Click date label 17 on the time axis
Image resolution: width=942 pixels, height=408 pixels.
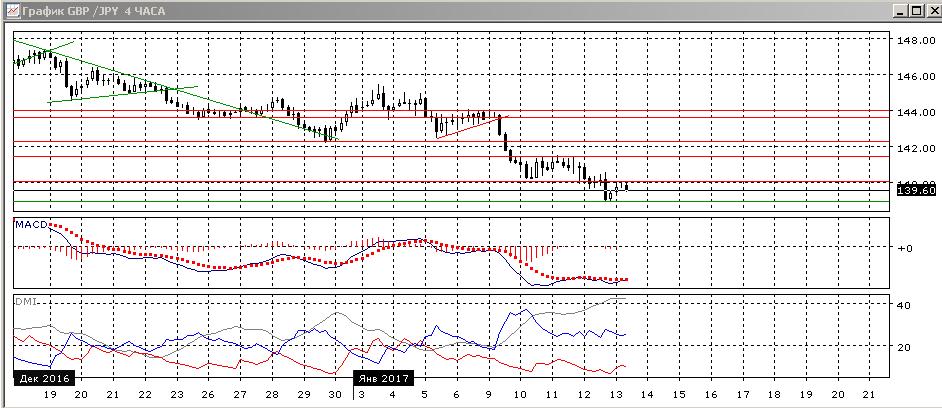click(x=743, y=395)
